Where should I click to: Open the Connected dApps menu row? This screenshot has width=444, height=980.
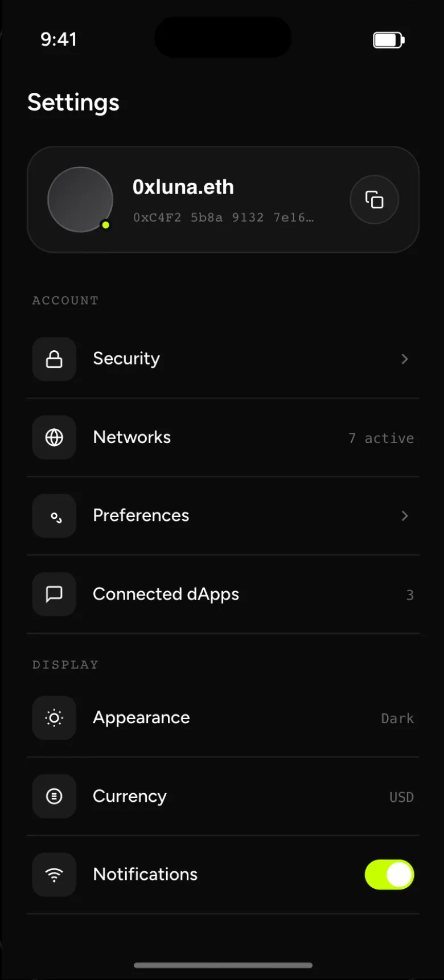click(223, 594)
